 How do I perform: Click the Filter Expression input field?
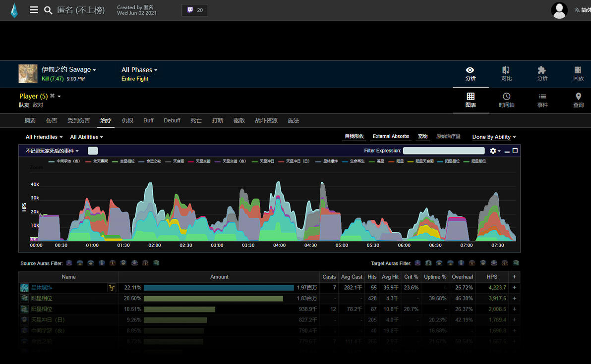click(444, 151)
